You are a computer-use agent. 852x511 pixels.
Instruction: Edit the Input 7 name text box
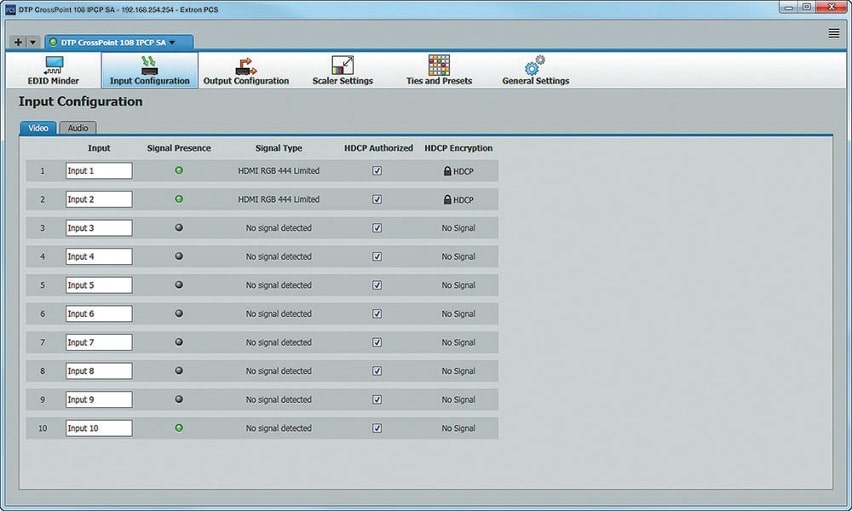98,342
